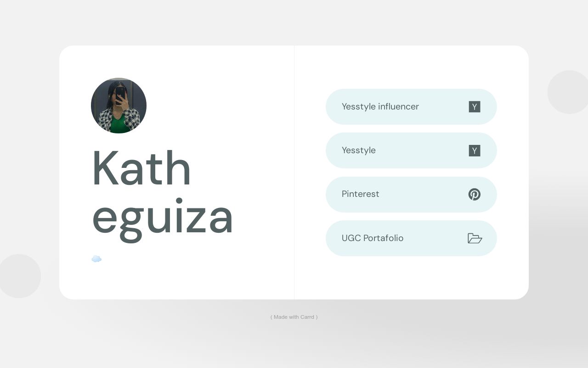The width and height of the screenshot is (588, 368).
Task: Visit the Pinterest profile link
Action: point(411,195)
